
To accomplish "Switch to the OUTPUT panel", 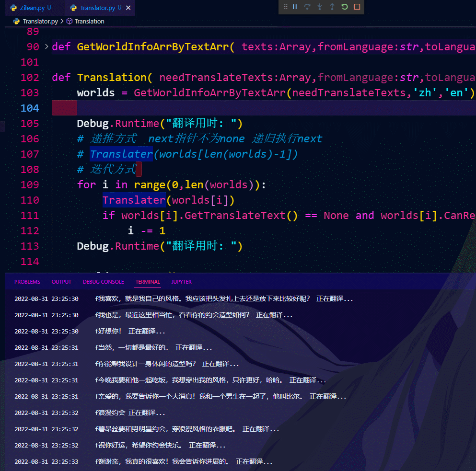I will (x=61, y=282).
